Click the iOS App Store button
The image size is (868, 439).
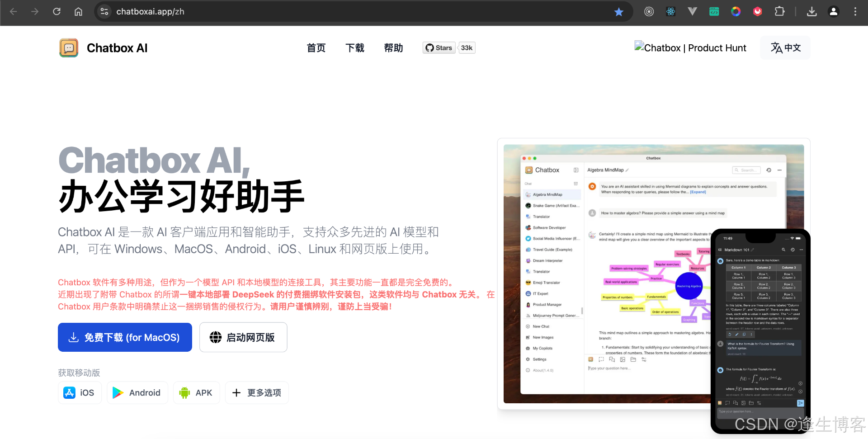coord(80,393)
